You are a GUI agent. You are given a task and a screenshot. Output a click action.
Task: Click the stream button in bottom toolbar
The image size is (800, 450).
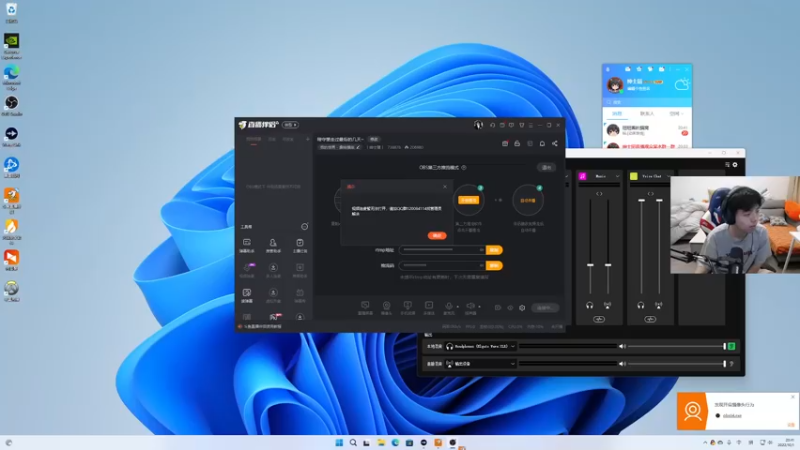pos(544,308)
